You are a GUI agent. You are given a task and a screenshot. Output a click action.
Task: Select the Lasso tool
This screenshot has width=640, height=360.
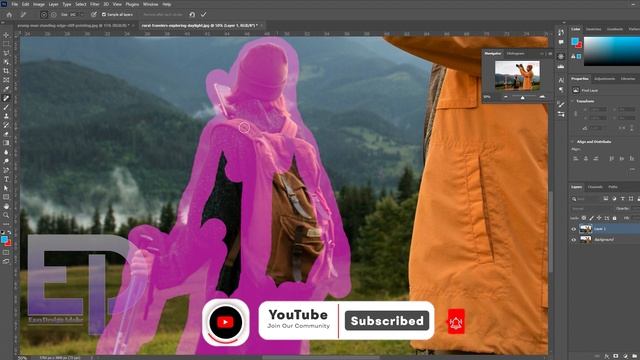[6, 53]
